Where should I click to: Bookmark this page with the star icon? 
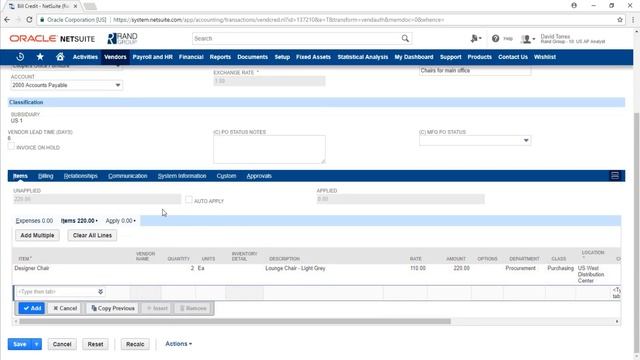[x=620, y=20]
